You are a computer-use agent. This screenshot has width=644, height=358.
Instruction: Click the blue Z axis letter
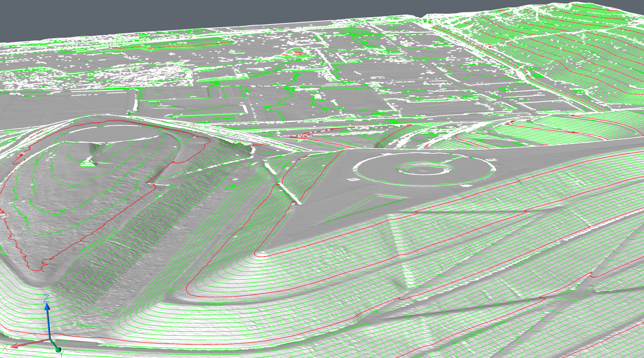[46, 298]
